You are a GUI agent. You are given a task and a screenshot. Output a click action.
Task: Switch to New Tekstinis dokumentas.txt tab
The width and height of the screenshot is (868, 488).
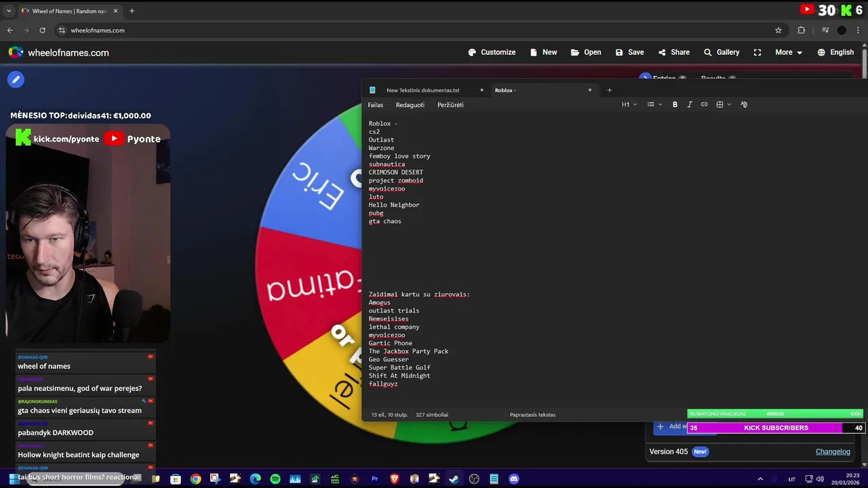(422, 90)
